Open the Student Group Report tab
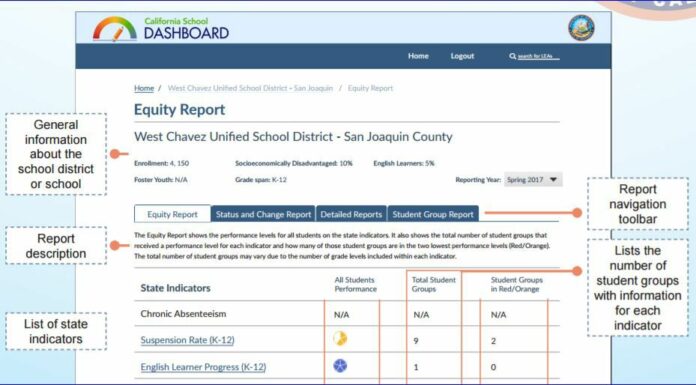Viewport: 696px width, 385px height. click(433, 214)
